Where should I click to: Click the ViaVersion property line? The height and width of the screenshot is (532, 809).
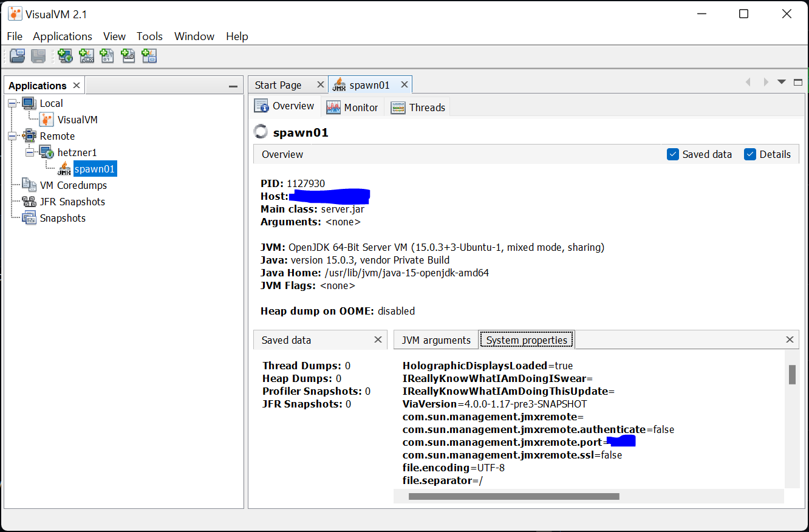tap(494, 404)
